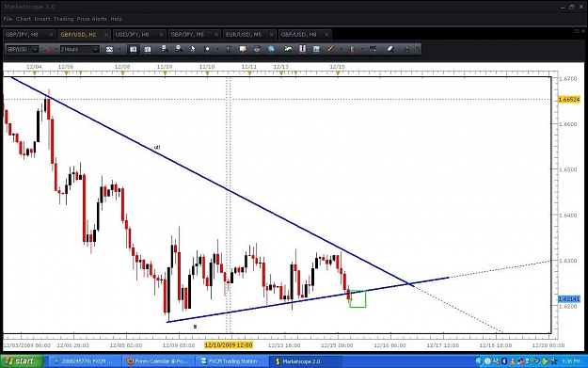This screenshot has width=588, height=368.
Task: Click the 1.62141 current price label
Action: (x=569, y=299)
